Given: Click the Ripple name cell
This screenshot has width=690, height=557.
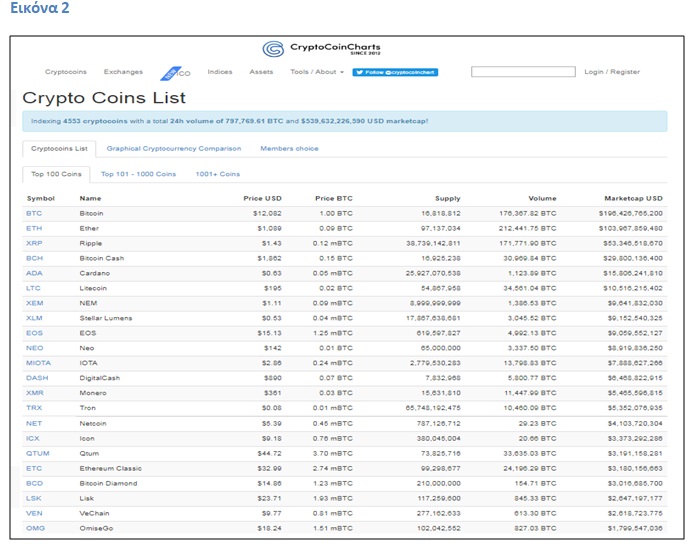Looking at the screenshot, I should pyautogui.click(x=91, y=243).
